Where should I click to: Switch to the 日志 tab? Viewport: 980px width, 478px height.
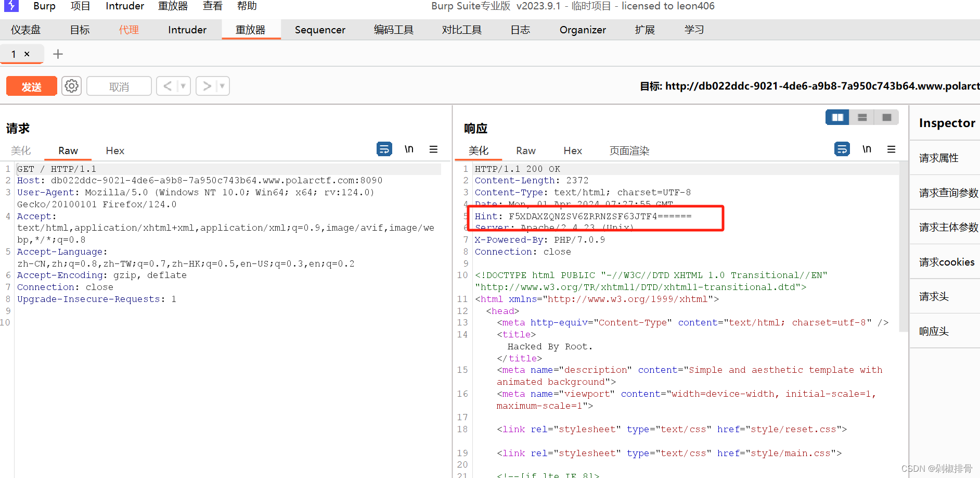(x=520, y=30)
